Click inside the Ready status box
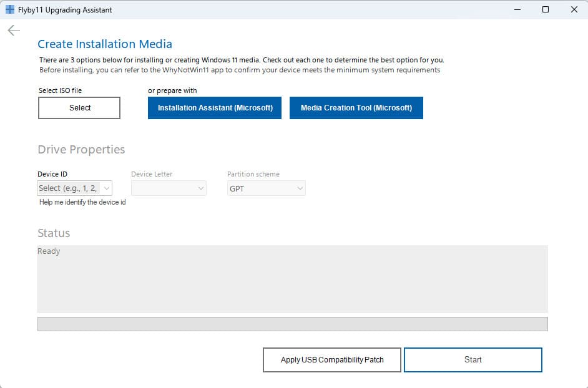Screen dimensions: 588x388 coord(292,279)
